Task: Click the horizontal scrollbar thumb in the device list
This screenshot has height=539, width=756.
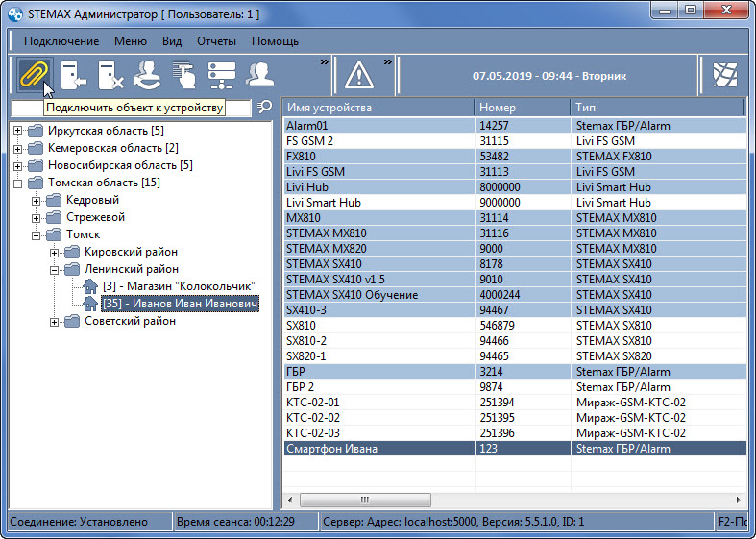Action: (x=365, y=500)
